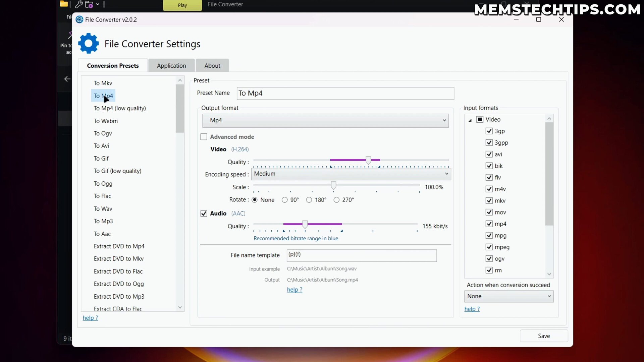Open the Action when conversion succeed dropdown
Image resolution: width=644 pixels, height=362 pixels.
click(509, 296)
